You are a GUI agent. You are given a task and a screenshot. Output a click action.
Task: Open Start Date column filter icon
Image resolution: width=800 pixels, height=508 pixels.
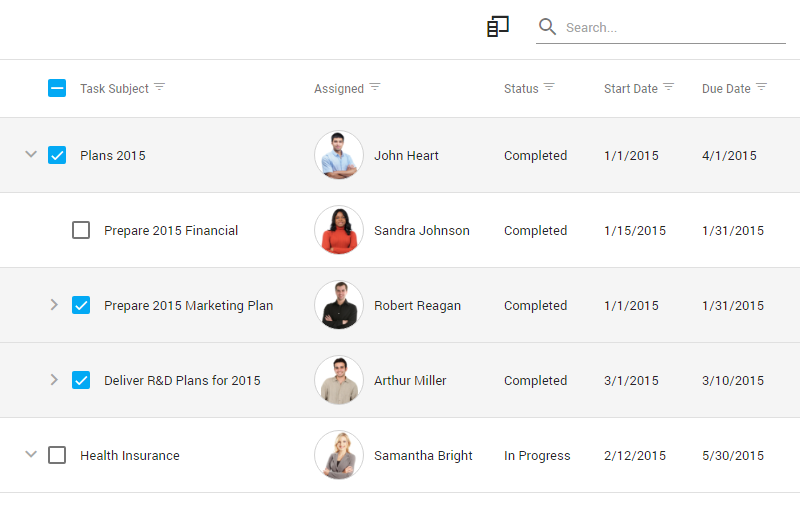[x=668, y=87]
